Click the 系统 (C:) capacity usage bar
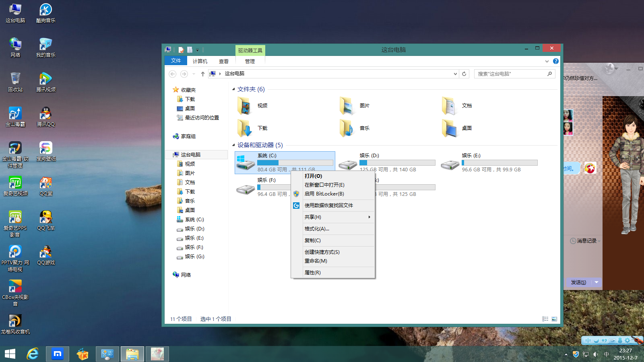Image resolution: width=644 pixels, height=362 pixels. pos(296,162)
